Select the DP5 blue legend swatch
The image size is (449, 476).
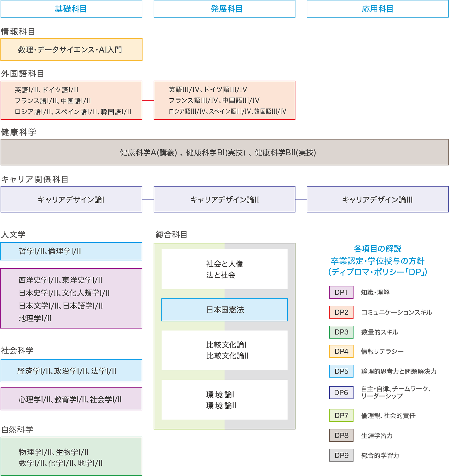click(341, 371)
